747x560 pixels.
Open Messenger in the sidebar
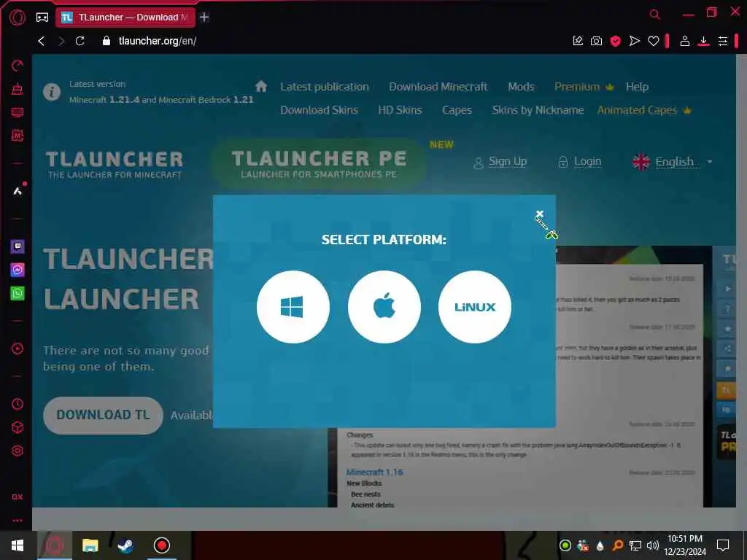pos(18,270)
